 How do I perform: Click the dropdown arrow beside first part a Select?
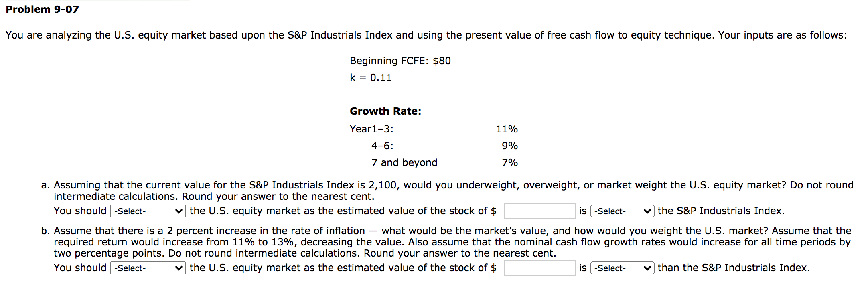[x=179, y=211]
